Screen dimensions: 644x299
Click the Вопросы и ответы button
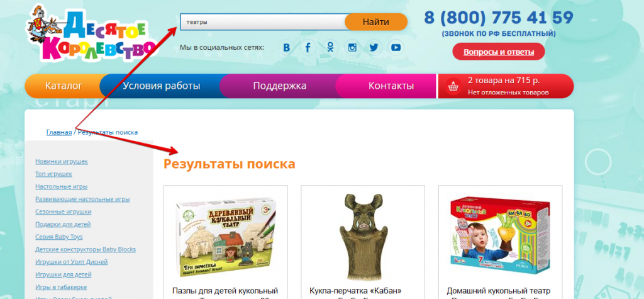click(499, 52)
